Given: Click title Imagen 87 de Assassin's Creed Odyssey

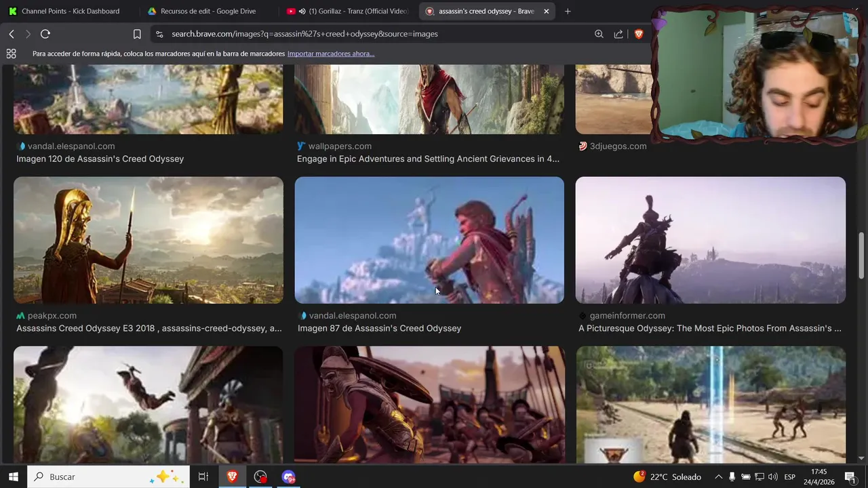Looking at the screenshot, I should click(379, 328).
